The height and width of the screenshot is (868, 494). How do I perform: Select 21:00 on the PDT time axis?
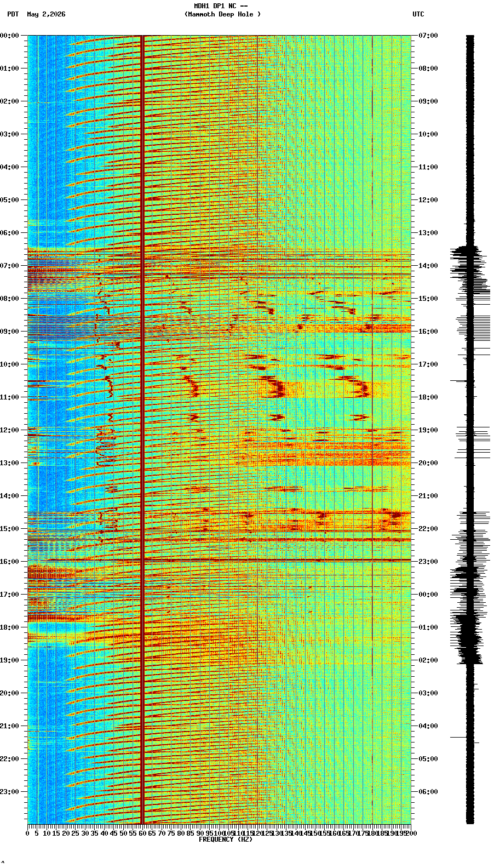(10, 726)
